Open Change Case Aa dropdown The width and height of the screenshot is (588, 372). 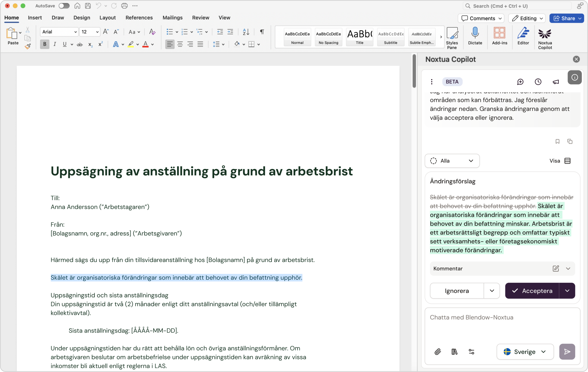(134, 32)
